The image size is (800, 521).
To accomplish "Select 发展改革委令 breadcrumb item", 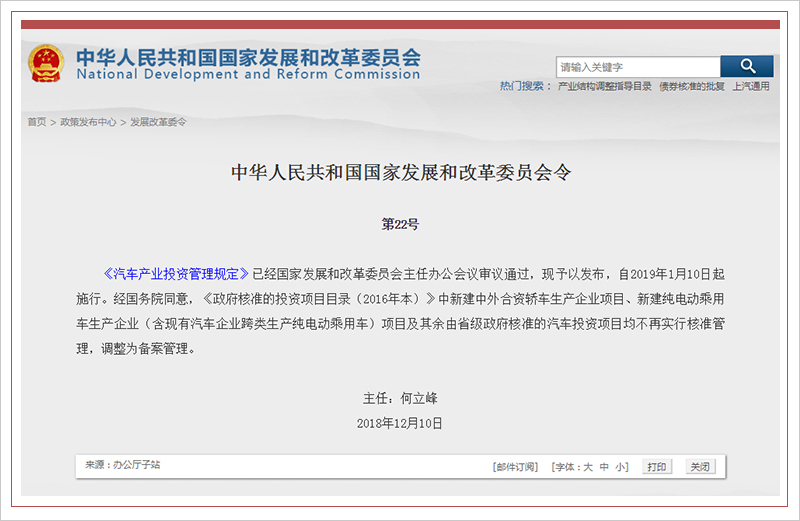I will (x=158, y=122).
